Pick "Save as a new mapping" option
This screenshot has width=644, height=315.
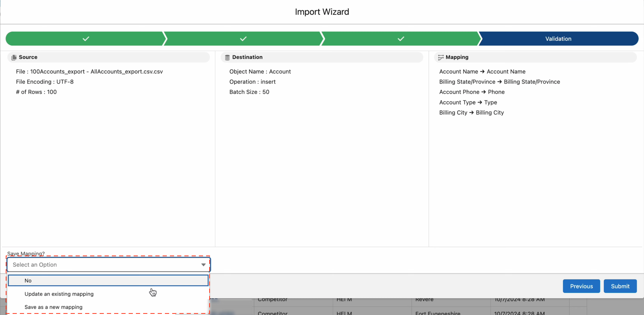pos(53,307)
